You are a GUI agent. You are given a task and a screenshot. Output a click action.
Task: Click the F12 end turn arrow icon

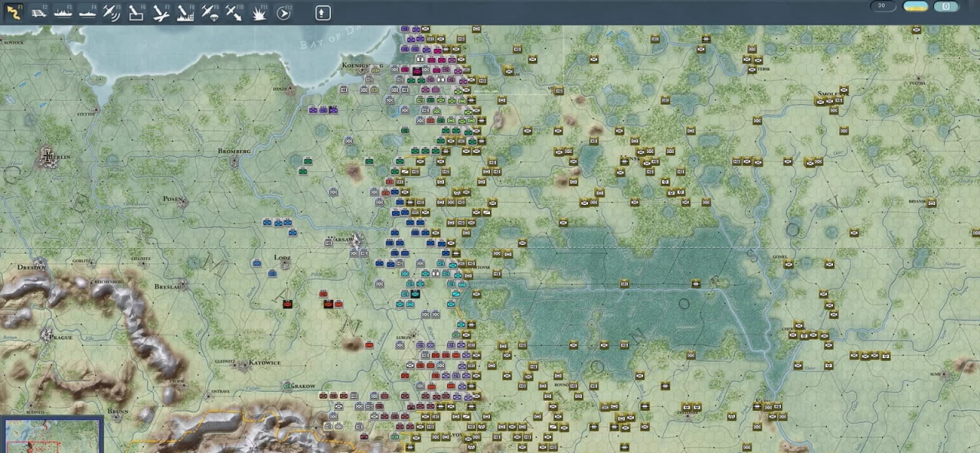(x=284, y=12)
